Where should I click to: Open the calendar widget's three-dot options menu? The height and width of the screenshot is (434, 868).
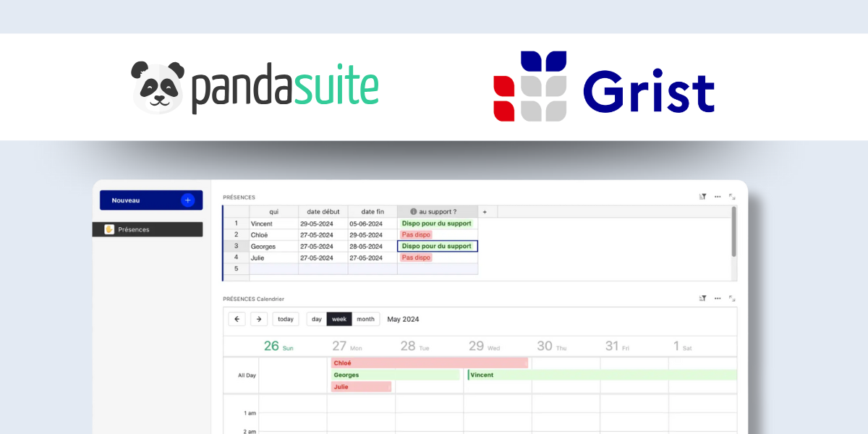pos(718,298)
